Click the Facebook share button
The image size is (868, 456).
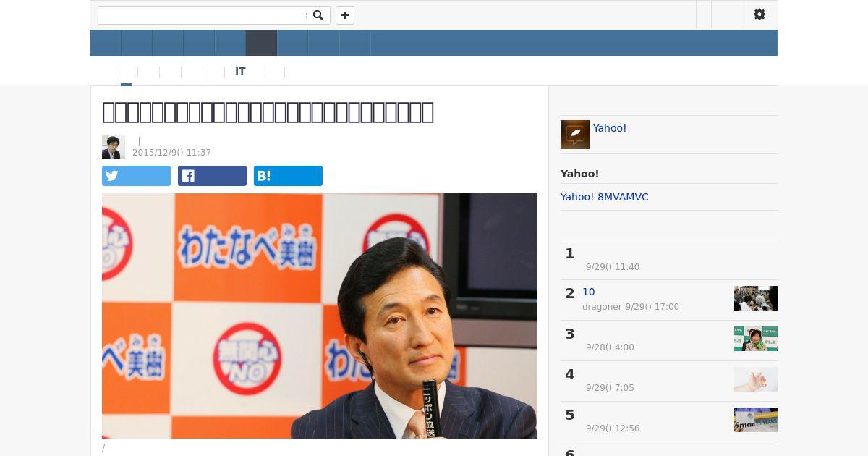pyautogui.click(x=212, y=176)
